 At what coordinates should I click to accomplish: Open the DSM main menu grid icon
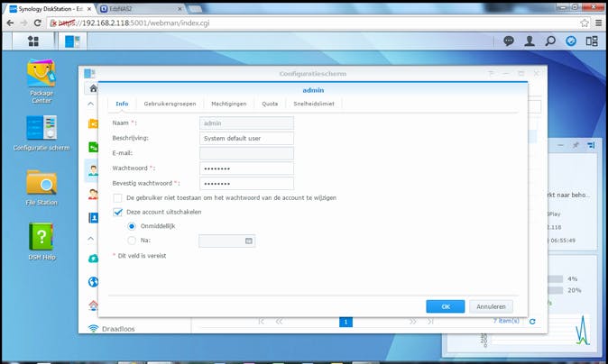[33, 41]
